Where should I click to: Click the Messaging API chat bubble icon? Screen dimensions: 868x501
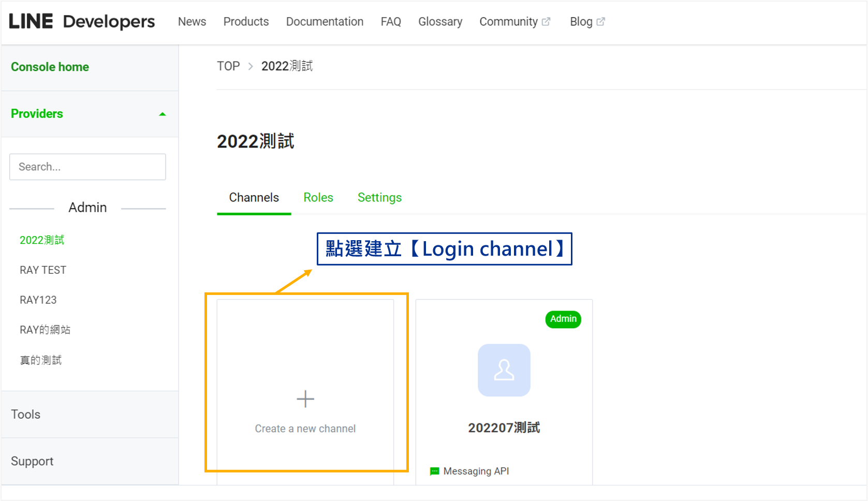434,471
